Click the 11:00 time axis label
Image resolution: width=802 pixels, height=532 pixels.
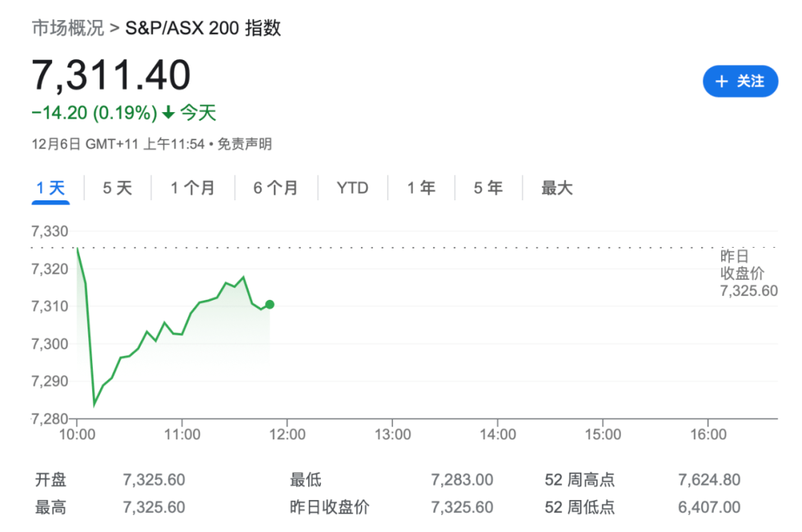click(182, 435)
